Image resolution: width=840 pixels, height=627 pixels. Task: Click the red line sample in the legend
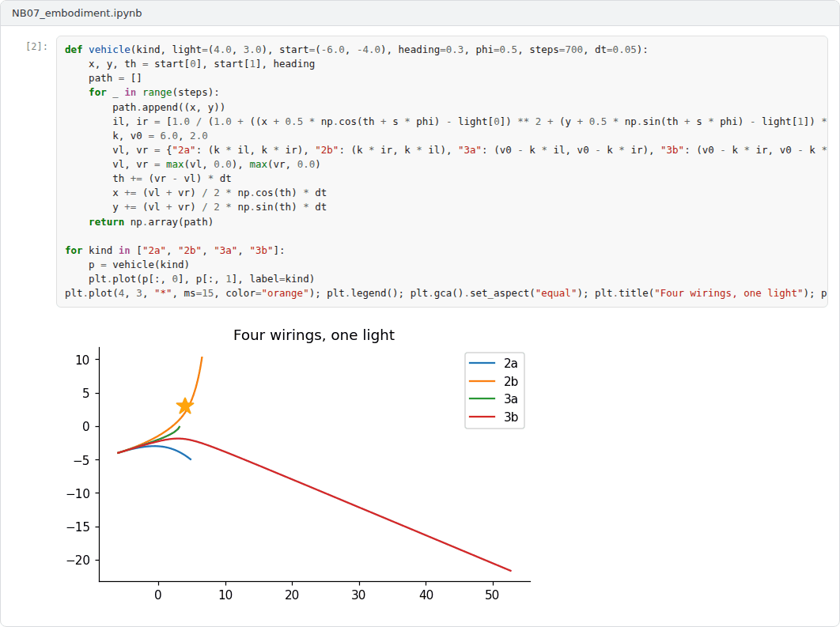click(x=482, y=417)
